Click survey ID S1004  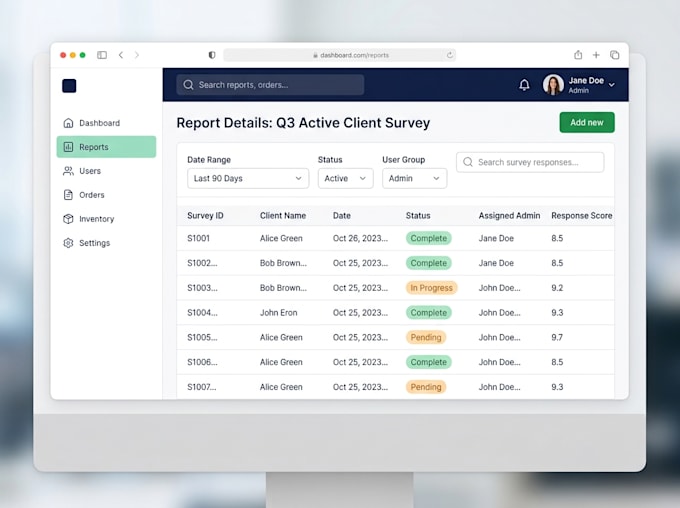coord(202,313)
